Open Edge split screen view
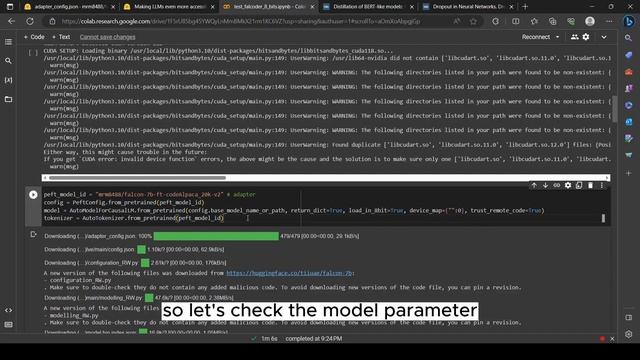 point(516,21)
